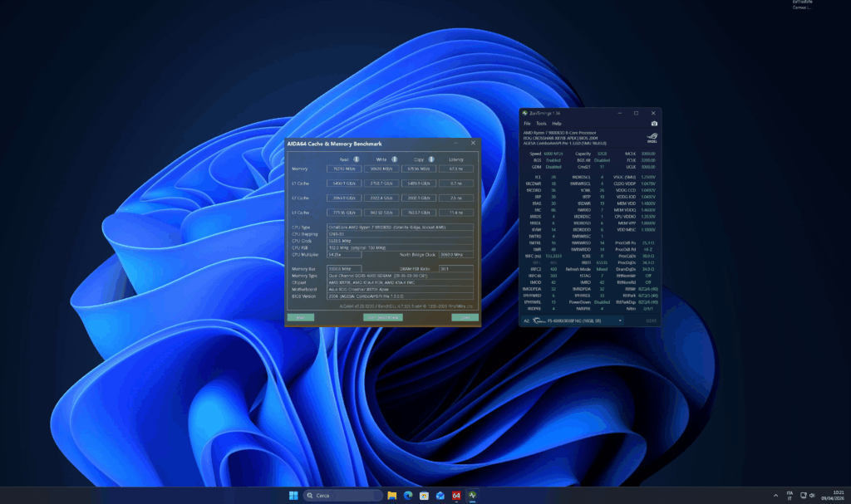This screenshot has width=851, height=504.
Task: Click the L3 Cache Read result field
Action: click(x=344, y=213)
